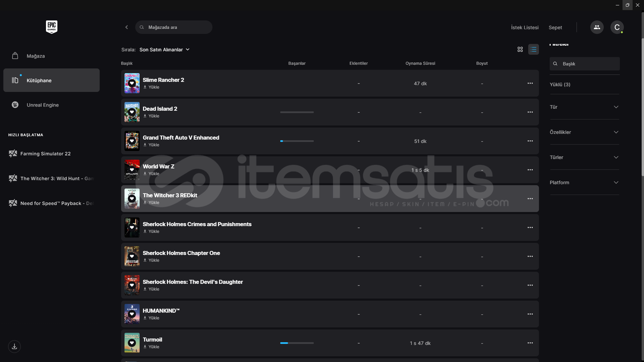Open Unreal Engine in the sidebar
The image size is (644, 362).
pyautogui.click(x=51, y=105)
